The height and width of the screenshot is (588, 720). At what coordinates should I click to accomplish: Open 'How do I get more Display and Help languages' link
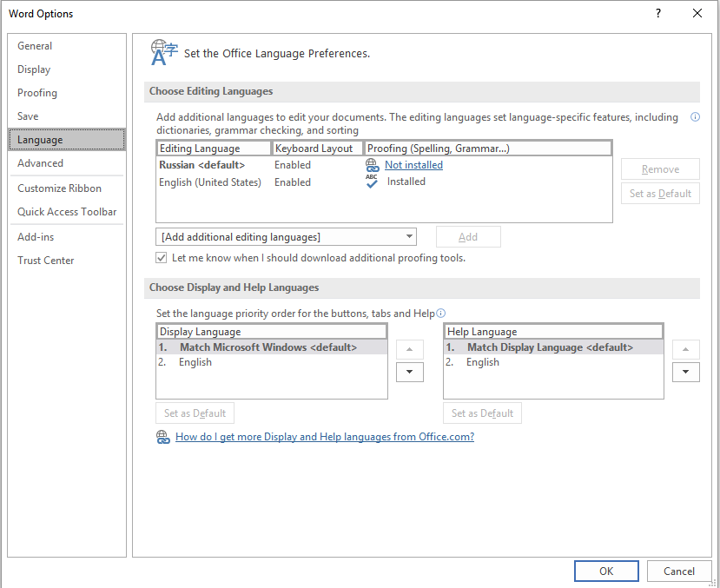325,437
